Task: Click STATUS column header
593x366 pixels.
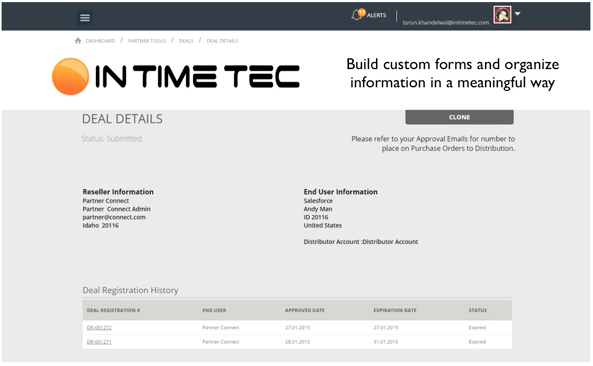Action: point(478,310)
